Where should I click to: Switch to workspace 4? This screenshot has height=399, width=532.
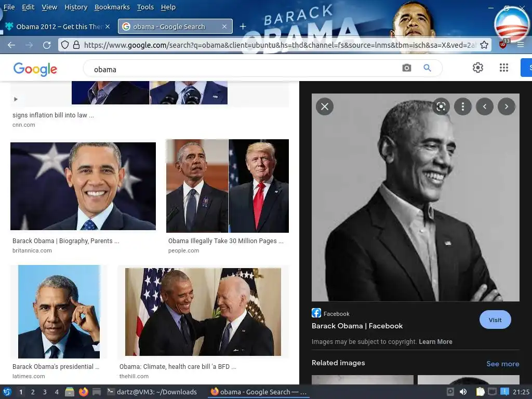pos(57,392)
